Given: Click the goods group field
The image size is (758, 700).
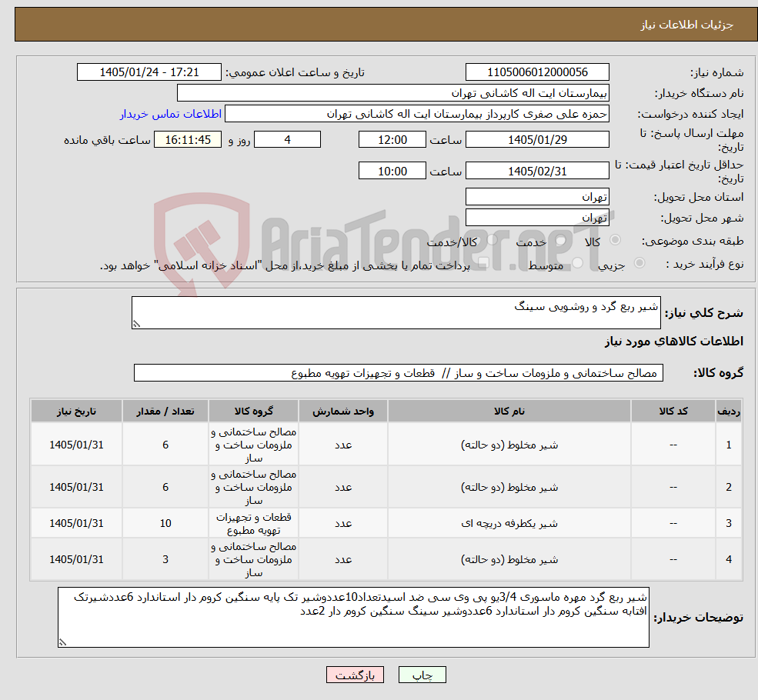Looking at the screenshot, I should 399,373.
